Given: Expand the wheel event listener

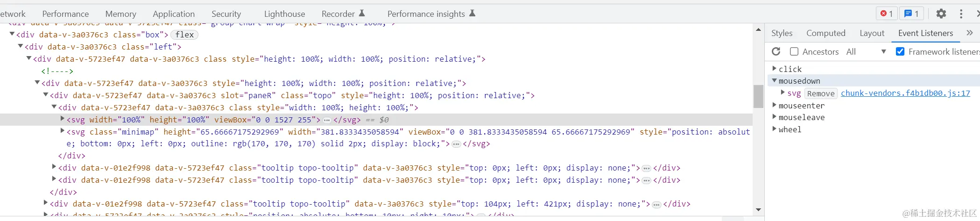Looking at the screenshot, I should click(x=775, y=129).
